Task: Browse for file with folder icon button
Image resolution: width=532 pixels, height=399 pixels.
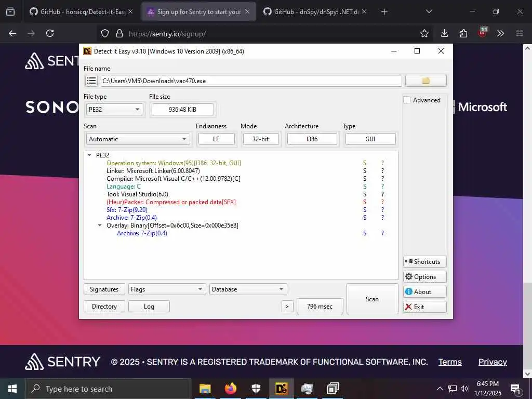Action: pos(426,81)
